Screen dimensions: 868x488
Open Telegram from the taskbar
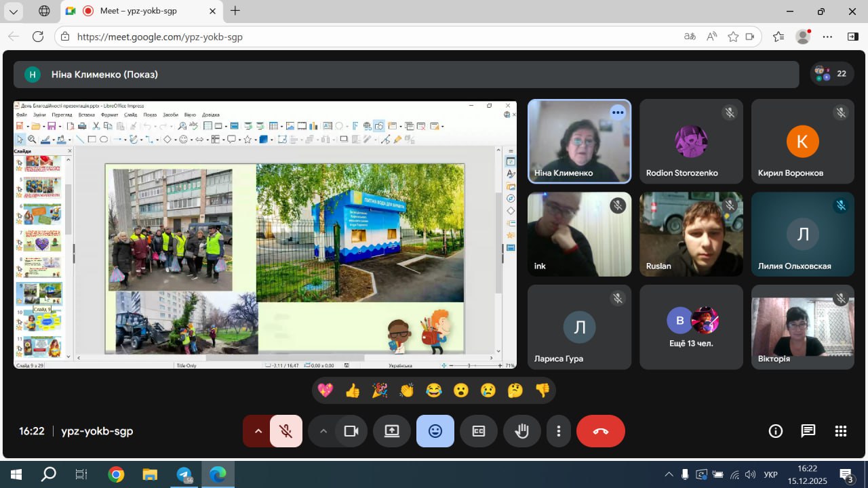click(x=184, y=474)
